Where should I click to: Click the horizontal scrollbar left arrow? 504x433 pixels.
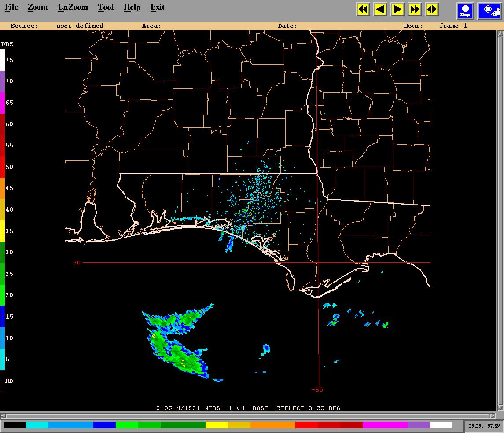click(x=4, y=416)
